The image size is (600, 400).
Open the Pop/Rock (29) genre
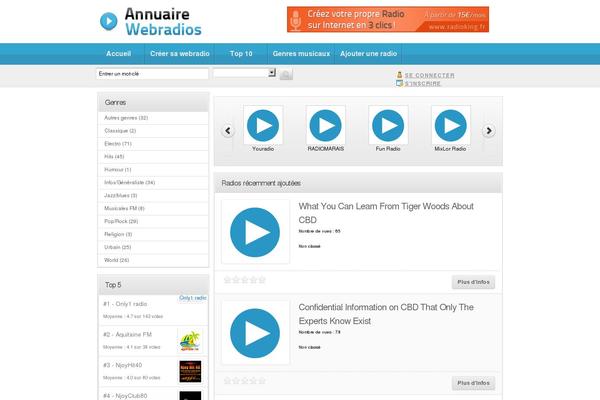click(121, 221)
